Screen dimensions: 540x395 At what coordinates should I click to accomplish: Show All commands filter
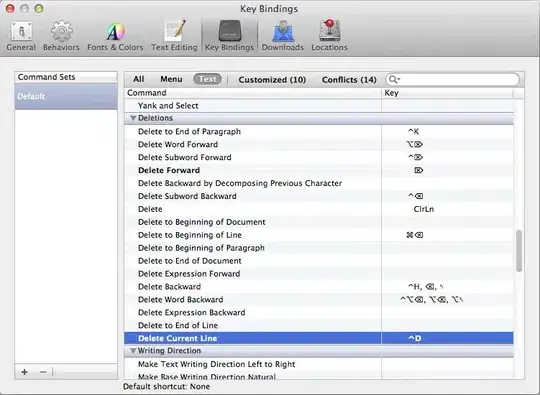(139, 79)
